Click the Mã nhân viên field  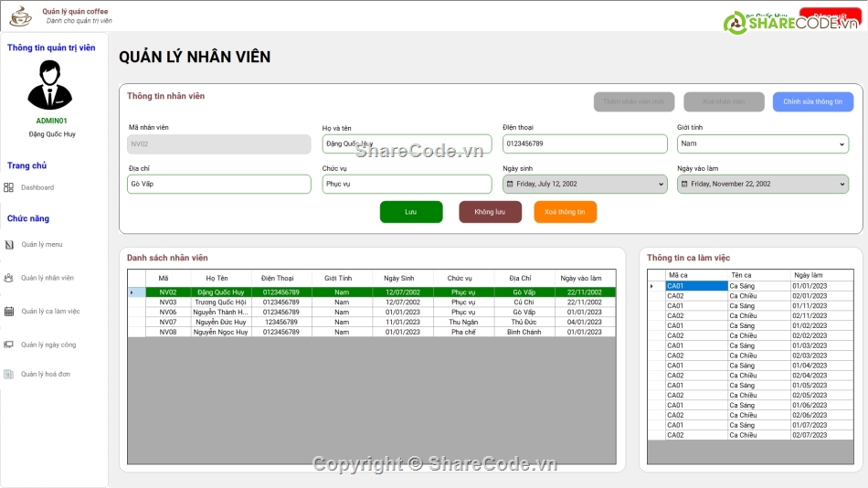tap(219, 144)
